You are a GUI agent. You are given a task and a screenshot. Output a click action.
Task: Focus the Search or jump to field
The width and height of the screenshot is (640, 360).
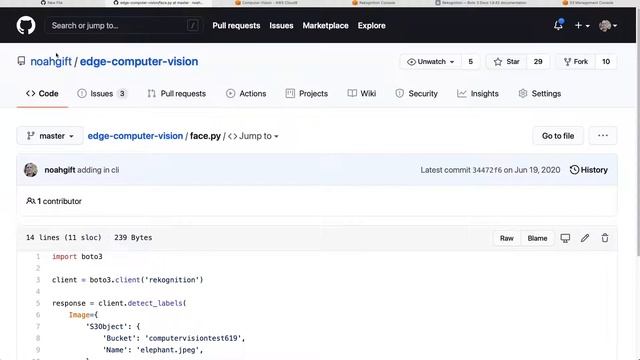124,25
